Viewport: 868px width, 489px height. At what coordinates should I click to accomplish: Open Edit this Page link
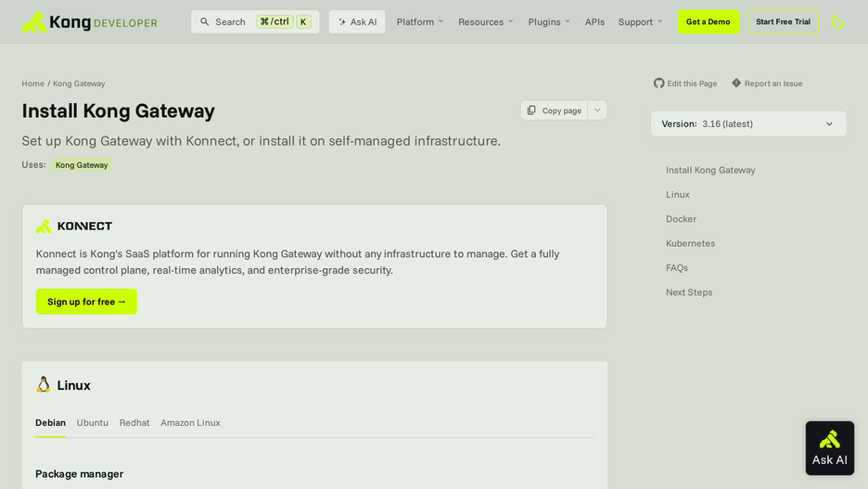pos(685,84)
